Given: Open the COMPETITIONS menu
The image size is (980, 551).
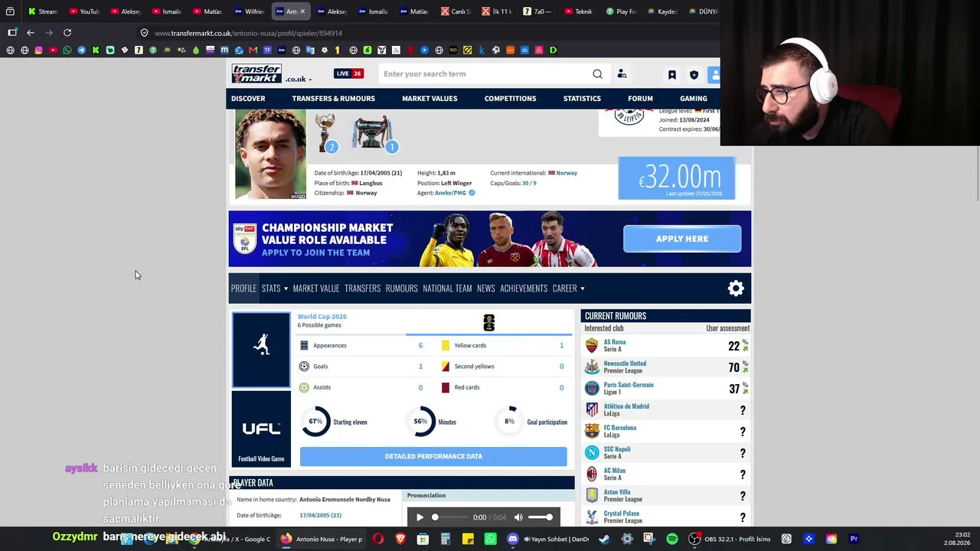Looking at the screenshot, I should tap(510, 99).
